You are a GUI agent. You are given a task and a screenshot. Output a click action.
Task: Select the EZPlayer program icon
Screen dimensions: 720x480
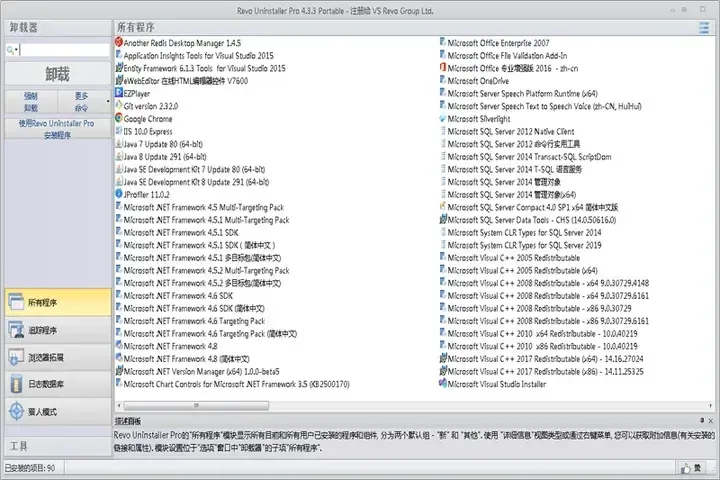pos(119,93)
